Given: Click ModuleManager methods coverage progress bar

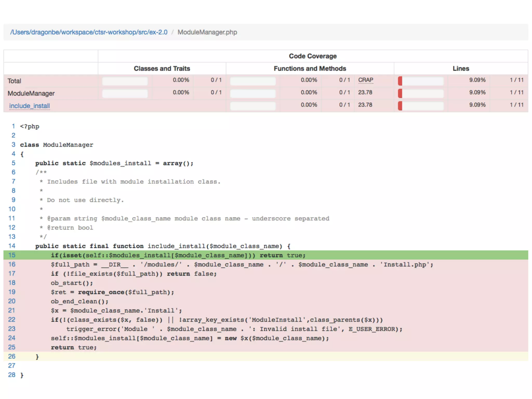Looking at the screenshot, I should point(253,94).
